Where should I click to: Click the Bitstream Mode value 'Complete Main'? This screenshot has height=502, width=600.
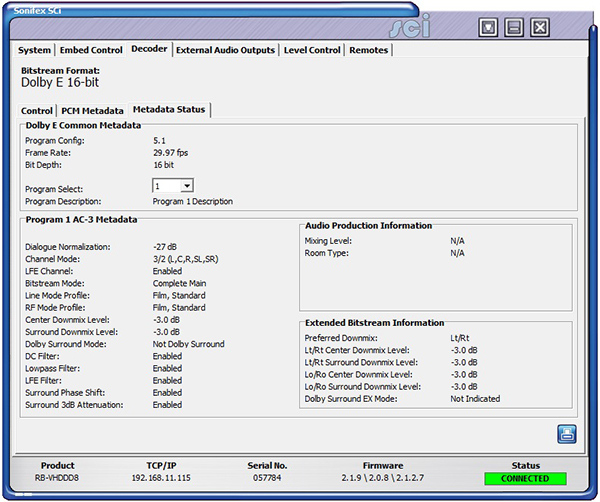(179, 284)
